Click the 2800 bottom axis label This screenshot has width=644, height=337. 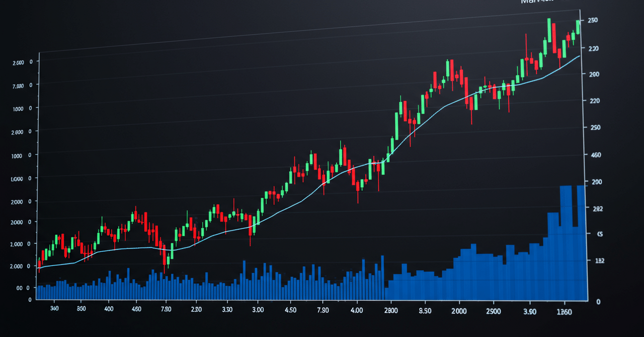coord(391,311)
